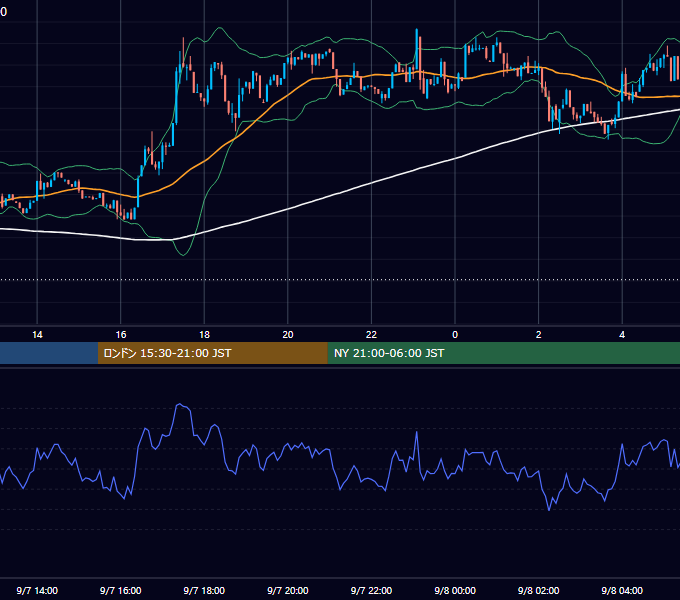680x600 pixels.
Task: Click the 4 hour axis label
Action: (x=622, y=335)
